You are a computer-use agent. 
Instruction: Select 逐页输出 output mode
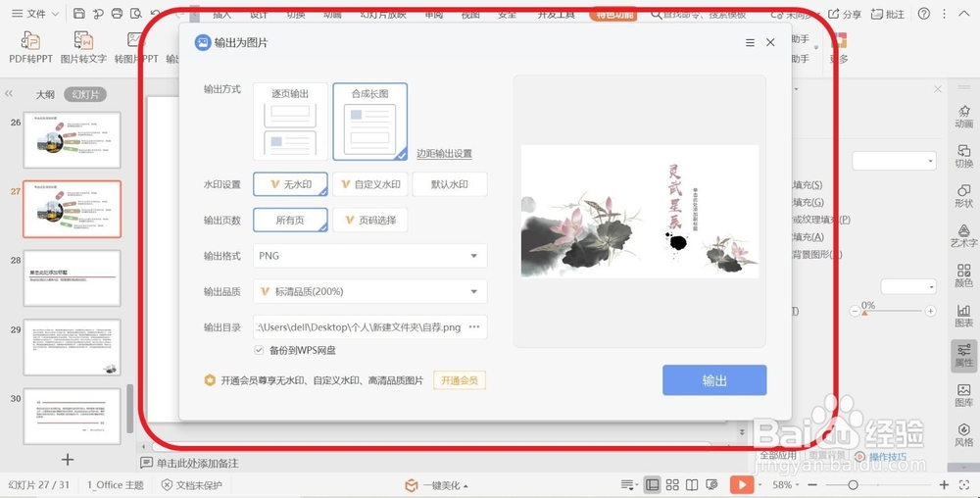coord(291,122)
